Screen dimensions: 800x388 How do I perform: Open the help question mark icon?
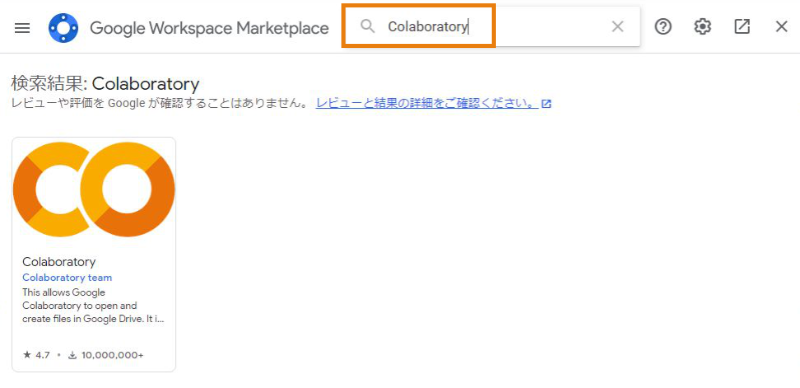(663, 27)
